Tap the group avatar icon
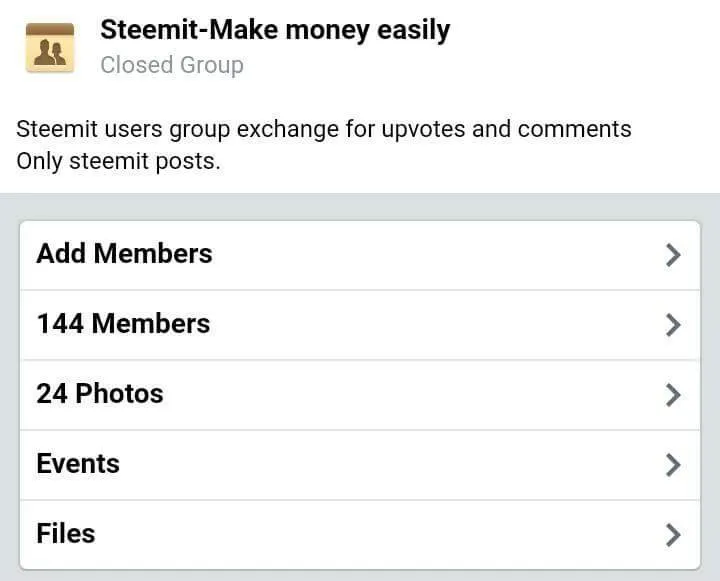720x581 pixels. pyautogui.click(x=50, y=47)
